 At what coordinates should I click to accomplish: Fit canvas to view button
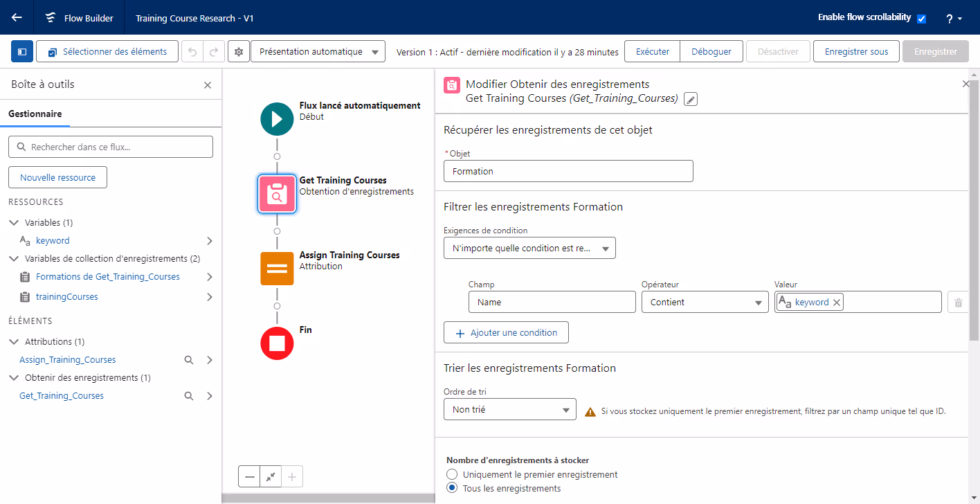271,476
